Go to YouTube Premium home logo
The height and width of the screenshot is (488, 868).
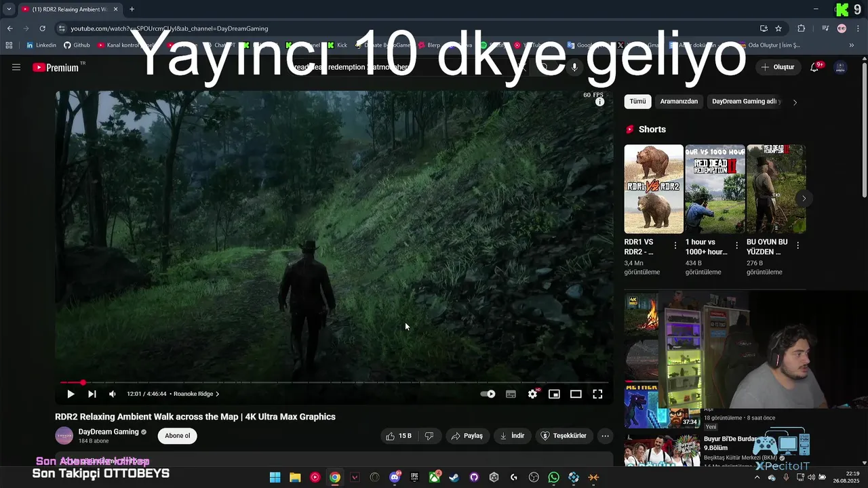(x=56, y=67)
